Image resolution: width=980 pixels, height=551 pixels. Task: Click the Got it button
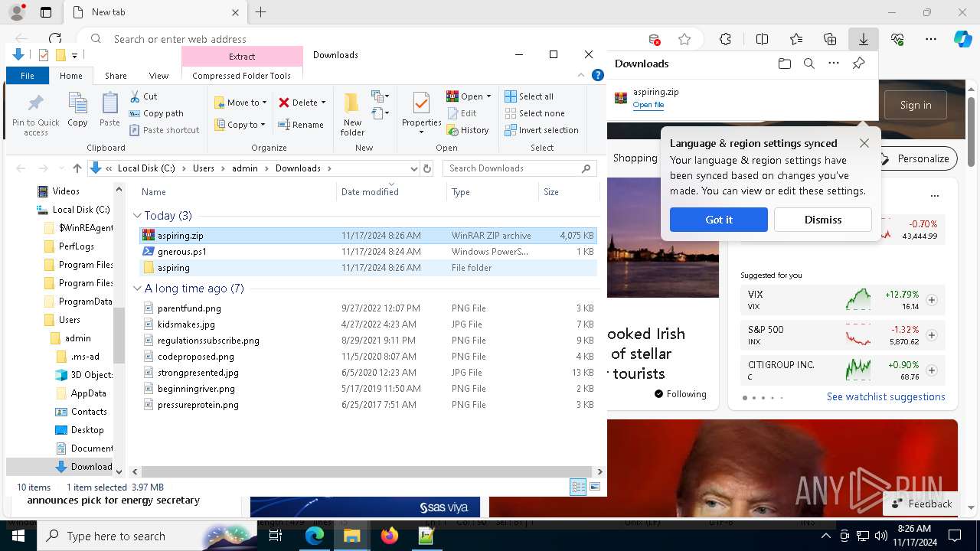(x=718, y=220)
